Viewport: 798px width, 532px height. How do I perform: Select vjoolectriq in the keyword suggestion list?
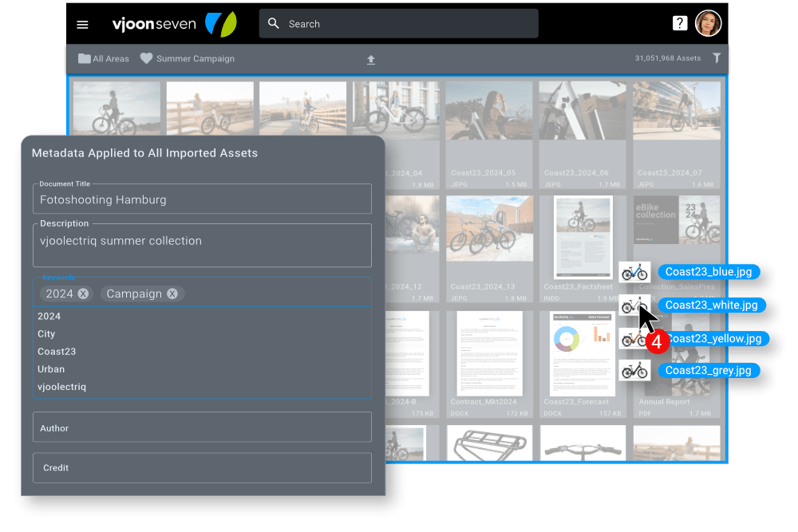click(x=61, y=386)
